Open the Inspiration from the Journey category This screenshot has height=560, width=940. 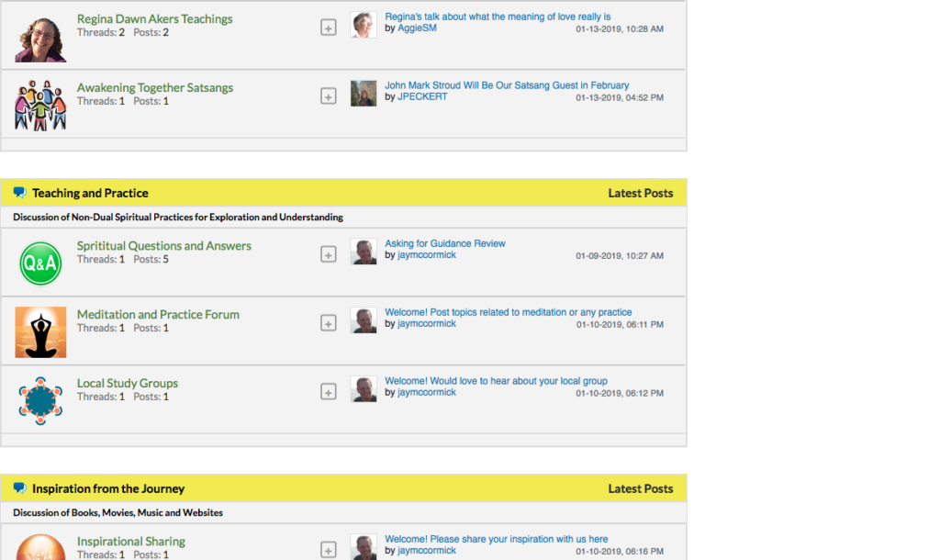(x=108, y=488)
